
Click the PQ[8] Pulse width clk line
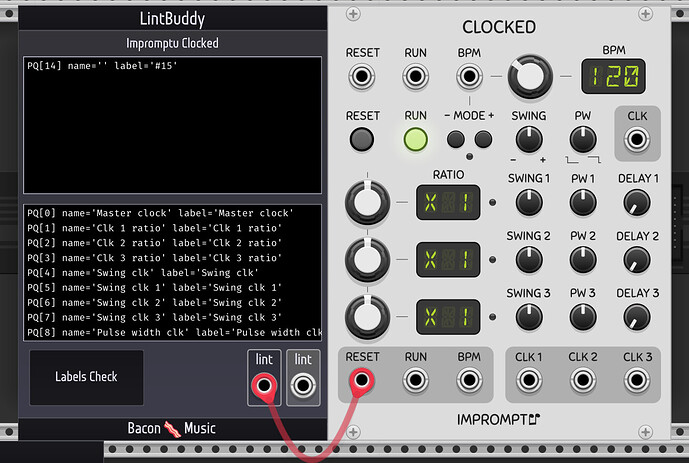[x=174, y=333]
